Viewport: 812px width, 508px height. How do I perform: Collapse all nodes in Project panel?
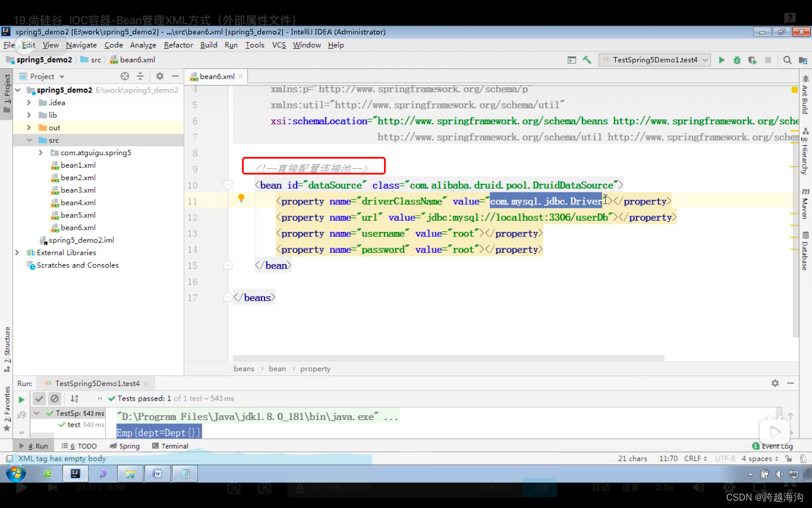tap(140, 76)
